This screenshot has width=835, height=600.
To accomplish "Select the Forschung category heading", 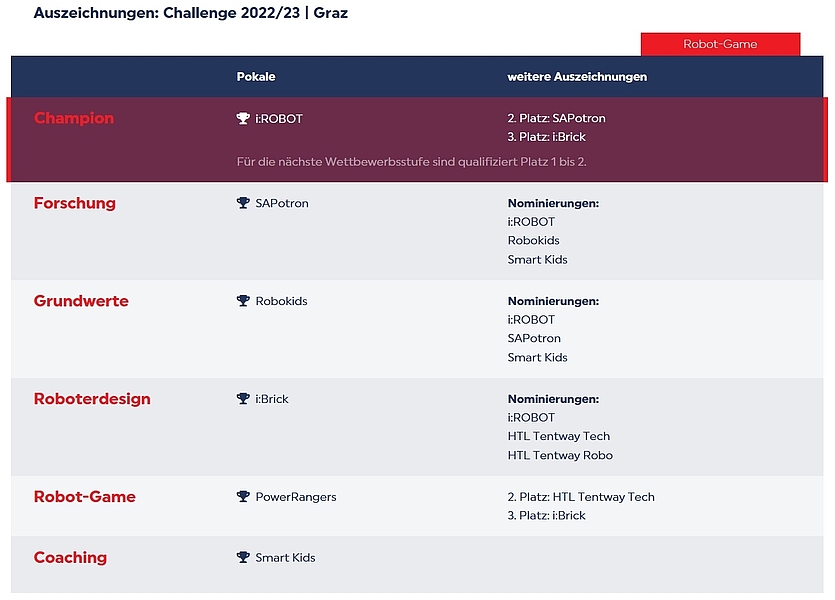I will pos(75,203).
